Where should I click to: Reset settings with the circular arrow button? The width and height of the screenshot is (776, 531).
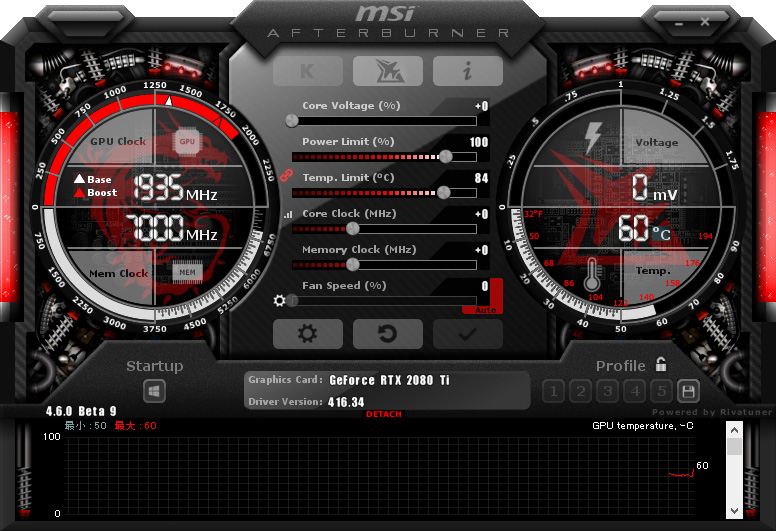[x=388, y=334]
